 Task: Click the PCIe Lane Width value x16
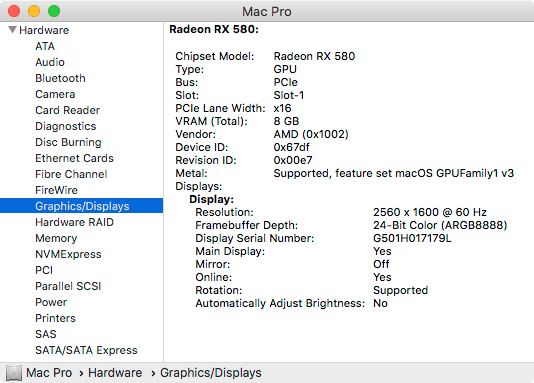[x=282, y=108]
